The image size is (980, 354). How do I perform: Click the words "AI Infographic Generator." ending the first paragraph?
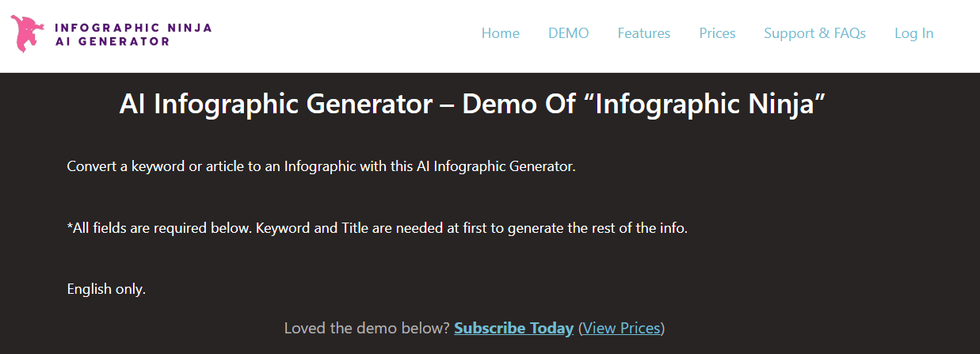pos(496,167)
